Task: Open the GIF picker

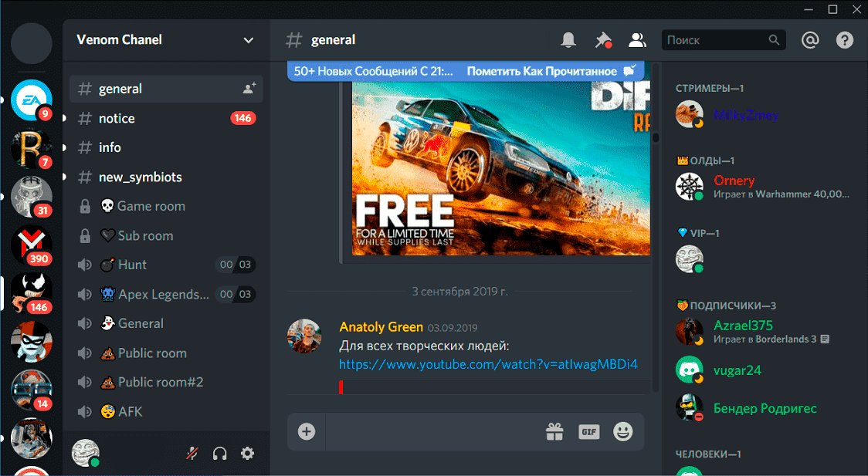Action: click(588, 432)
